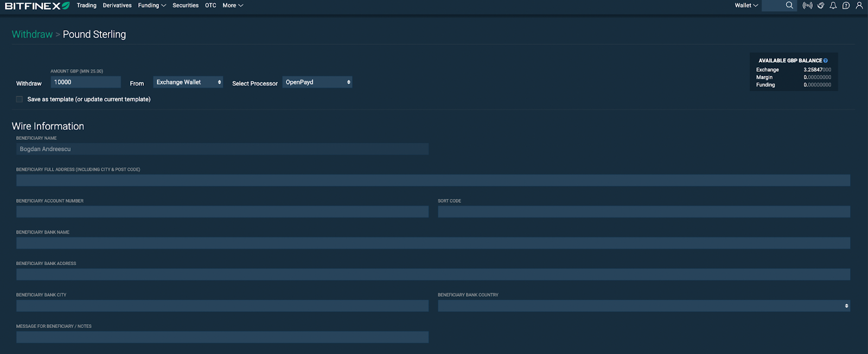Open the Beneficiary Bank Country dropdown

point(644,306)
